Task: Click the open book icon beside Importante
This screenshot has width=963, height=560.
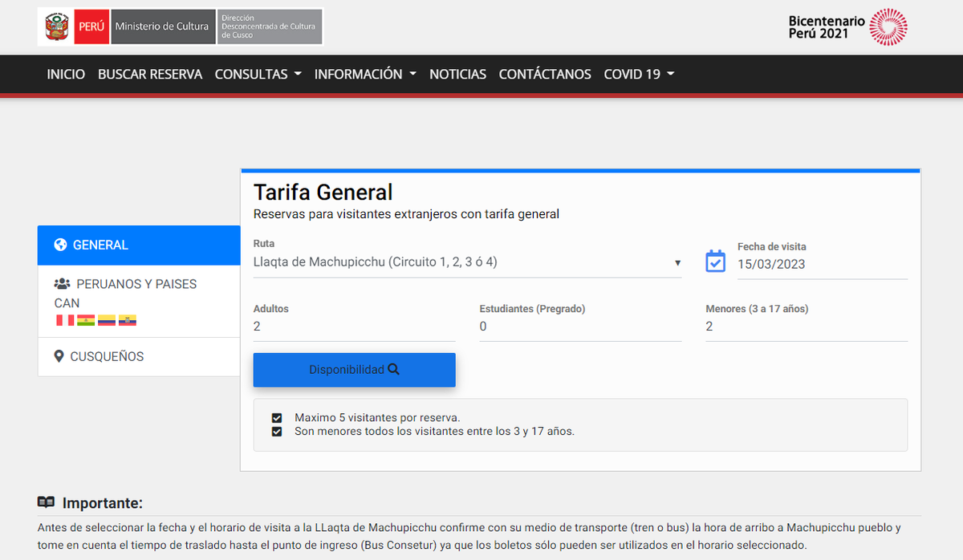Action: 47,502
